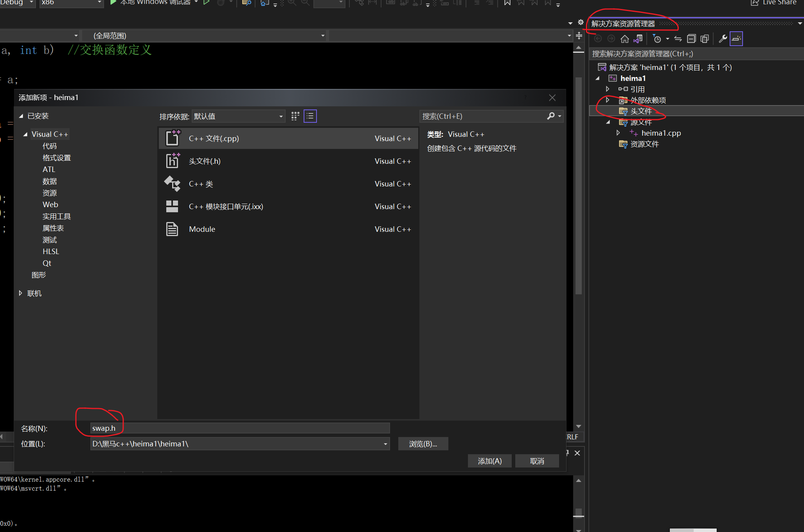Click Home icon in Solution Explorer toolbar
804x532 pixels.
click(624, 39)
